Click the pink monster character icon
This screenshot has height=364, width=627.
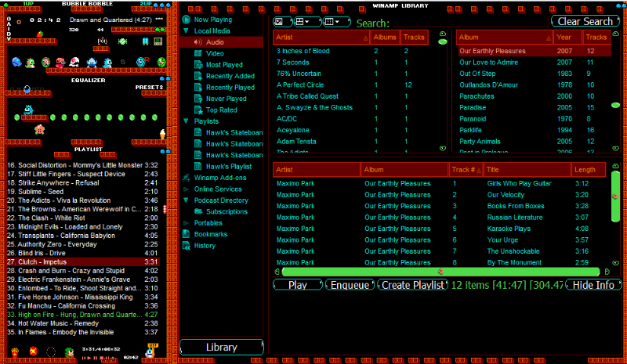(60, 62)
